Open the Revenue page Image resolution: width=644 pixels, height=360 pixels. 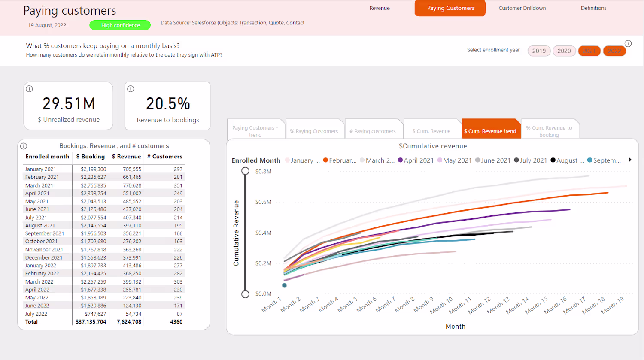tap(380, 8)
